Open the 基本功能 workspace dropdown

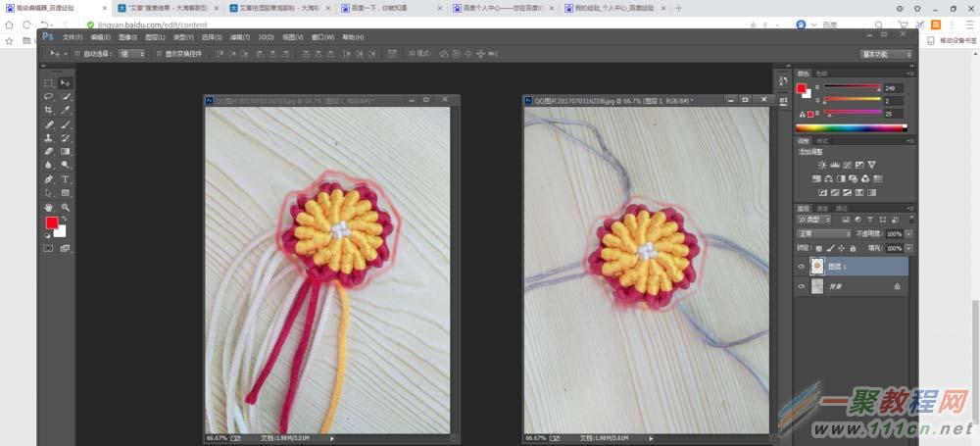click(x=886, y=55)
